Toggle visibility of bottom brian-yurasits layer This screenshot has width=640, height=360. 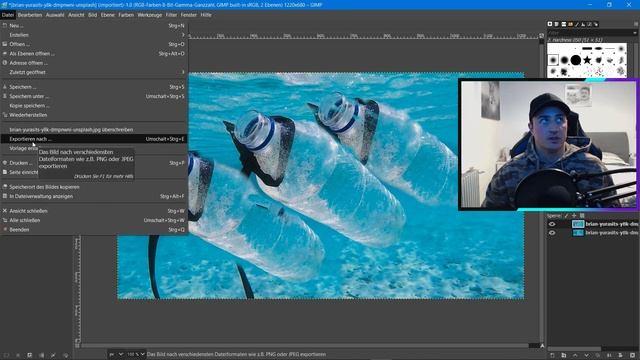pyautogui.click(x=552, y=233)
